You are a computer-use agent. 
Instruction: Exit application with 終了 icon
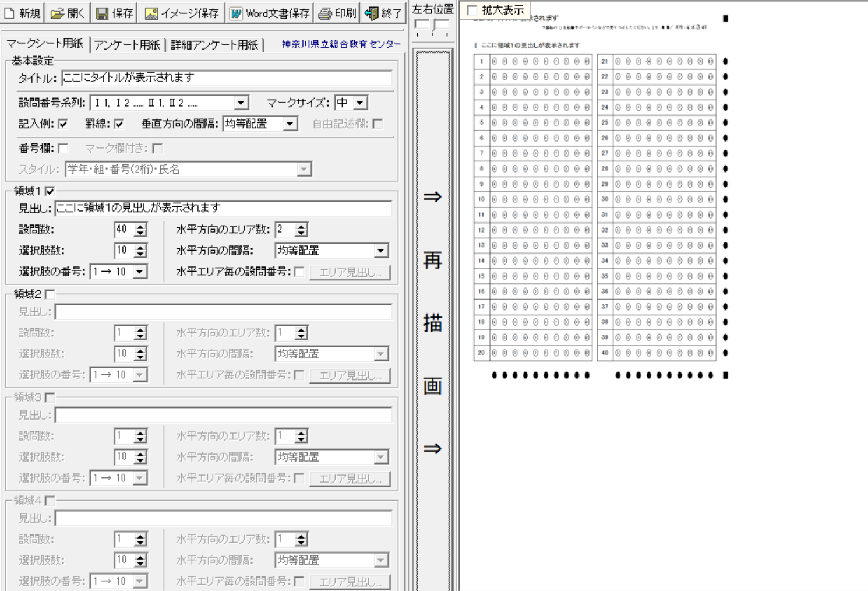click(371, 13)
